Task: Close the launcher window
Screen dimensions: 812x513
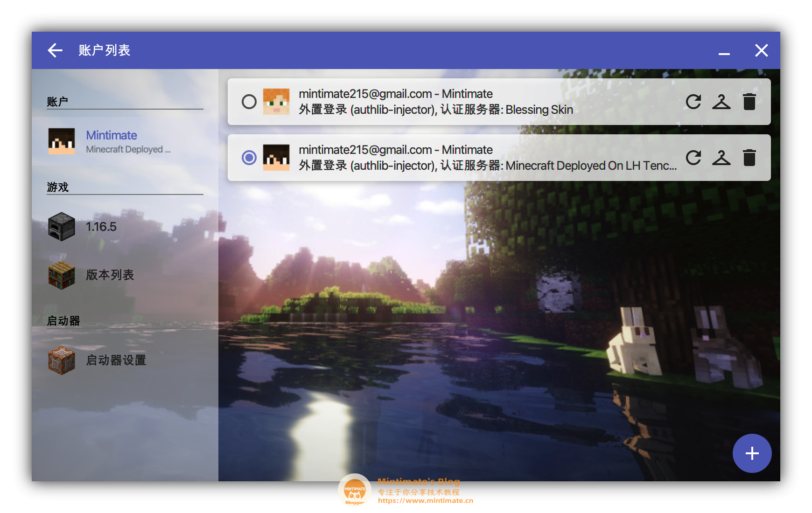Action: pyautogui.click(x=762, y=50)
